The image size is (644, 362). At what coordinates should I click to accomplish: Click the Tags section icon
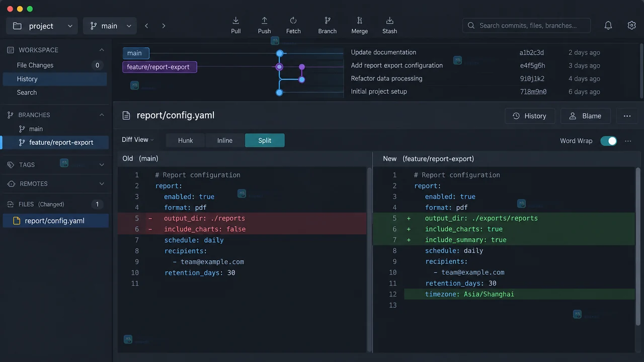click(11, 165)
